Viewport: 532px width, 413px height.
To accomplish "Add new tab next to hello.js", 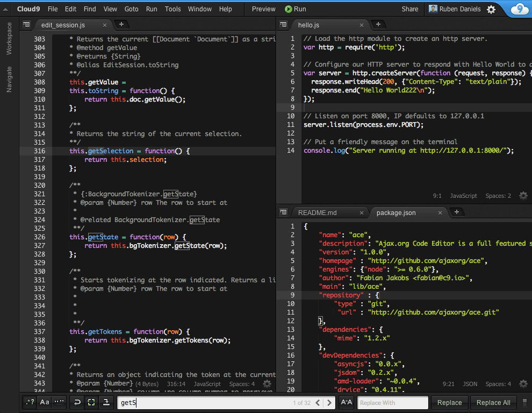I will click(x=378, y=24).
